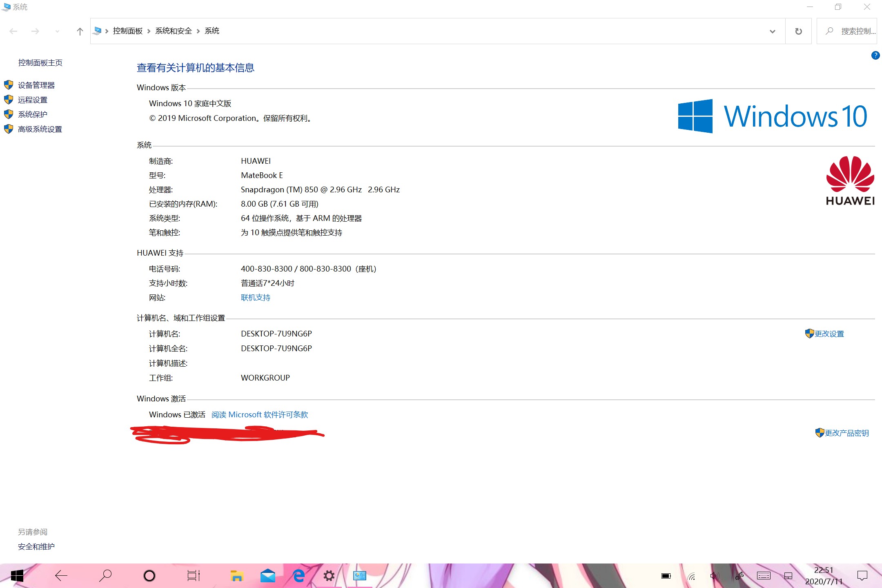This screenshot has height=588, width=882.
Task: Open recent locations dropdown arrow
Action: [x=57, y=31]
